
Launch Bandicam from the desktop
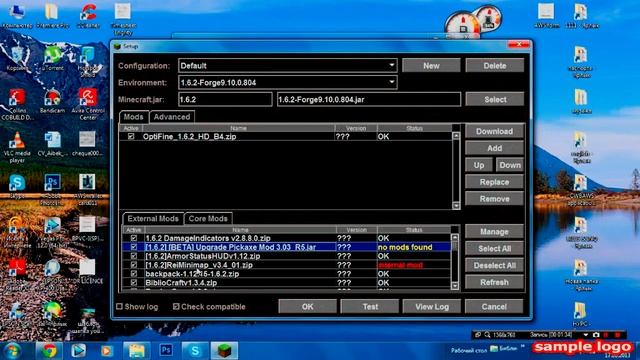point(53,101)
